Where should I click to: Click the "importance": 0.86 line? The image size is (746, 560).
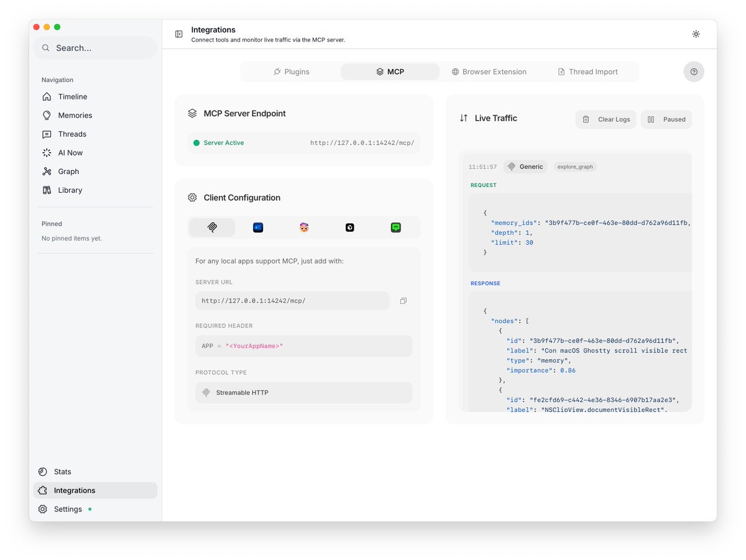pyautogui.click(x=541, y=370)
